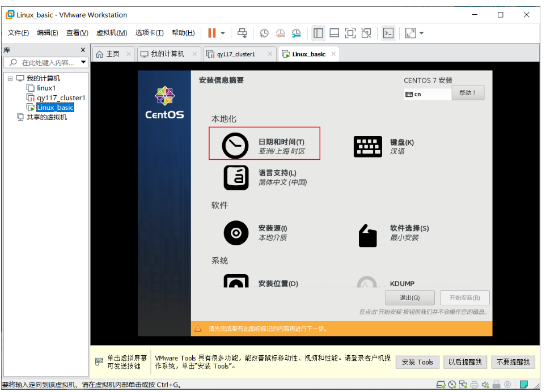
Task: Click the sound card status bar icon
Action: click(x=485, y=384)
